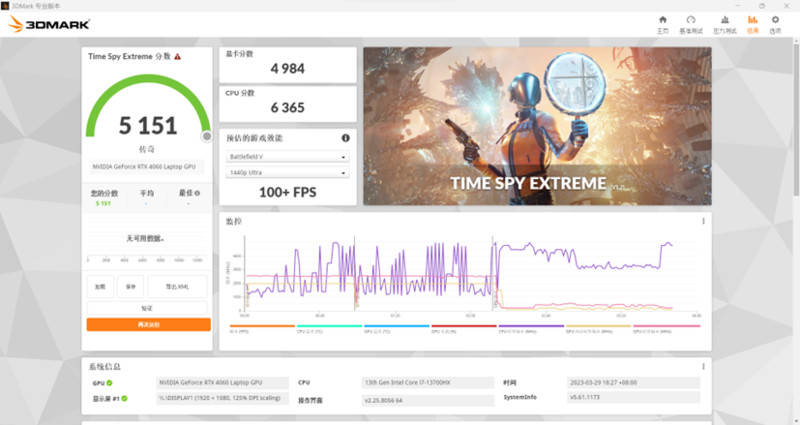Image resolution: width=800 pixels, height=425 pixels.
Task: Toggle the red GPU load legend
Action: pyautogui.click(x=464, y=329)
